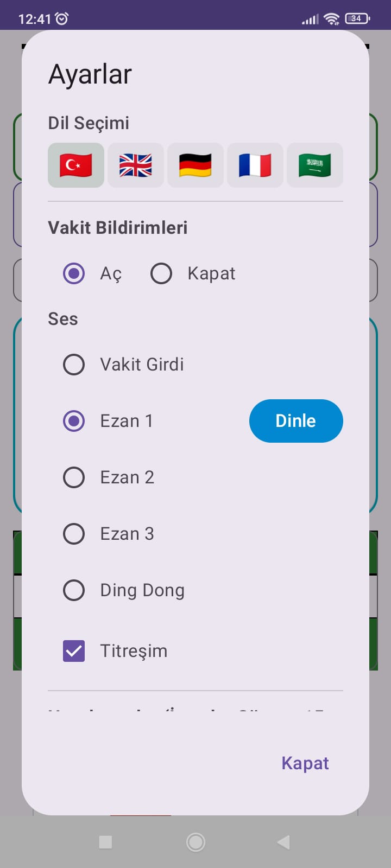The height and width of the screenshot is (868, 391).
Task: Enable Aç for Vakit Bildirimleri
Action: point(74,273)
